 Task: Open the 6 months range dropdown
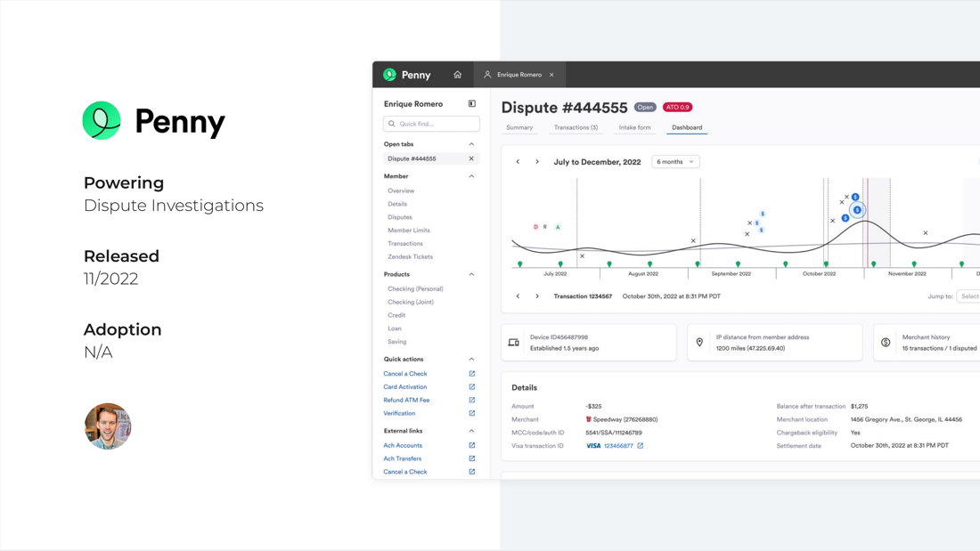point(674,161)
